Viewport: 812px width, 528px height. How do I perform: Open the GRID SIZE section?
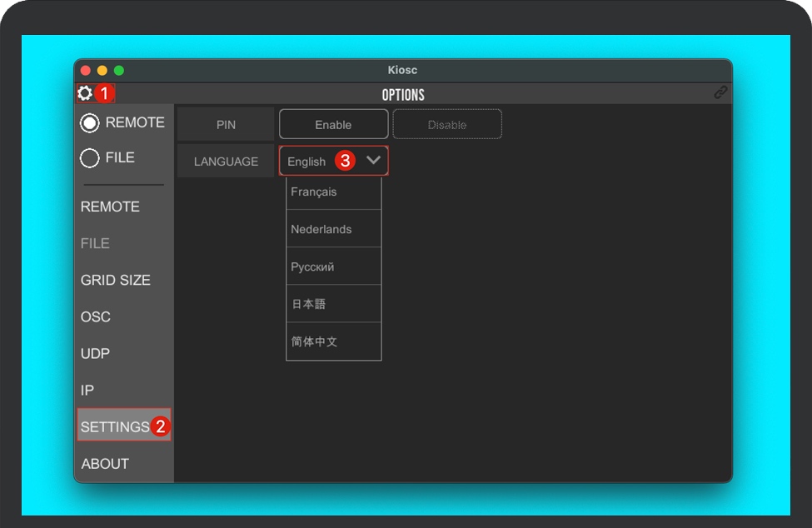click(116, 280)
